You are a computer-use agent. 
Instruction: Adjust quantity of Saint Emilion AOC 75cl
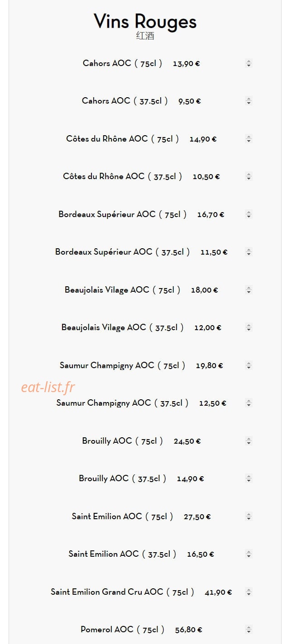pyautogui.click(x=249, y=516)
